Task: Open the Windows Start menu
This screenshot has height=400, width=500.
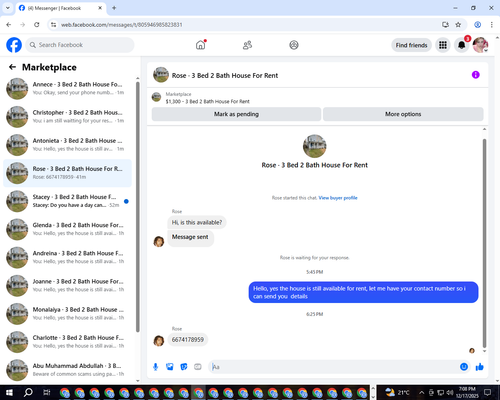Action: [x=9, y=392]
